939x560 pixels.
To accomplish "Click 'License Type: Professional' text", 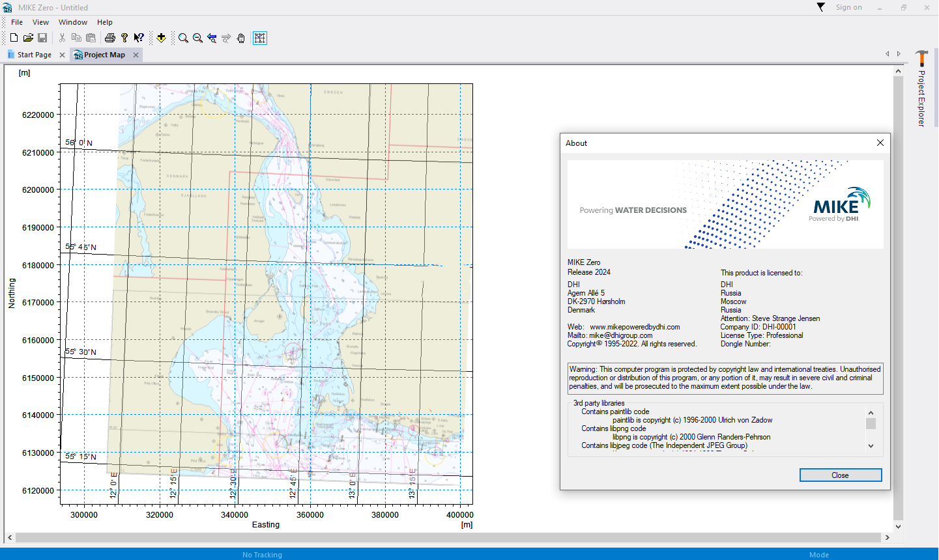I will pyautogui.click(x=762, y=335).
